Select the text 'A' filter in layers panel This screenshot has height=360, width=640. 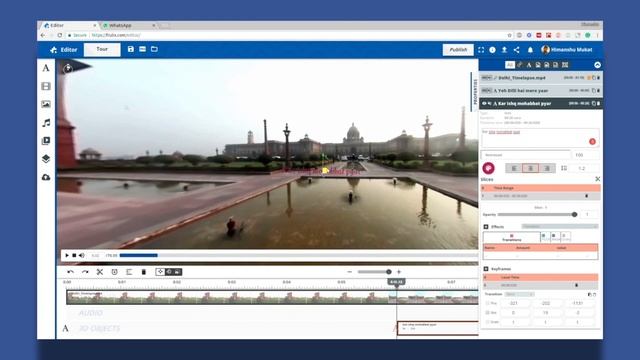[529, 65]
